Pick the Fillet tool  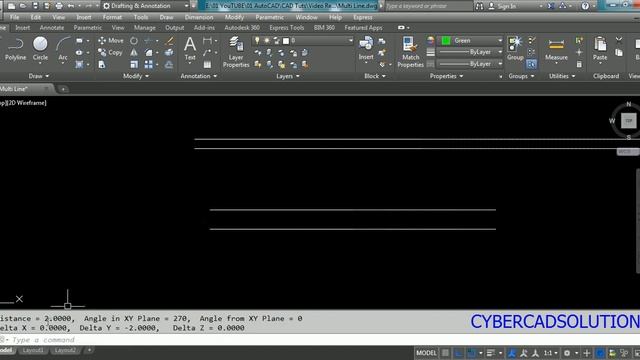tap(149, 52)
